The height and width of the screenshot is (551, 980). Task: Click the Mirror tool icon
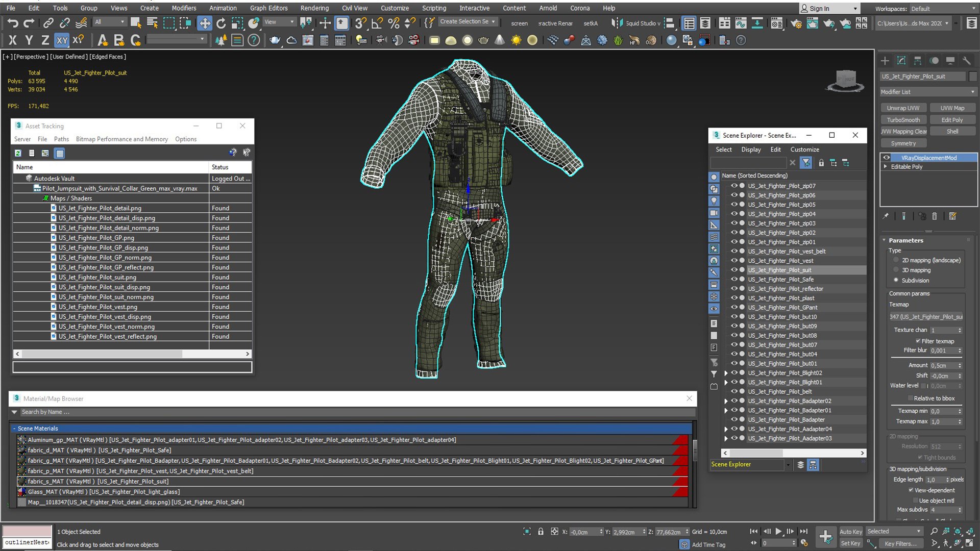pos(617,23)
